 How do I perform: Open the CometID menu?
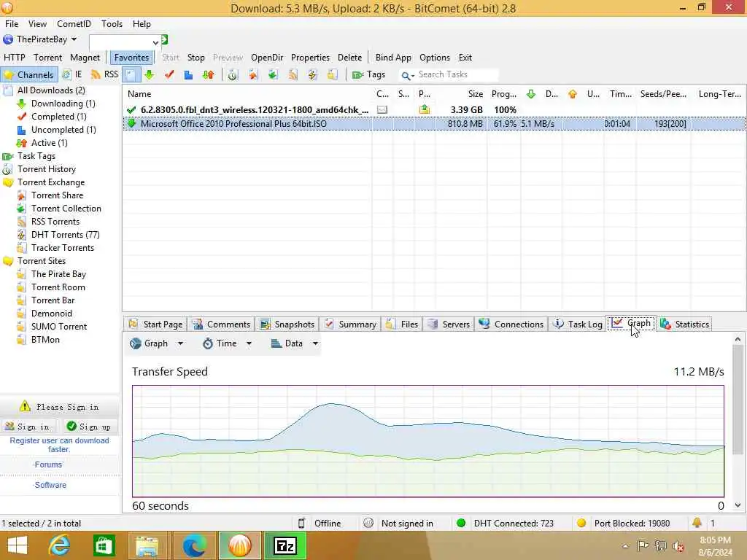pyautogui.click(x=74, y=24)
